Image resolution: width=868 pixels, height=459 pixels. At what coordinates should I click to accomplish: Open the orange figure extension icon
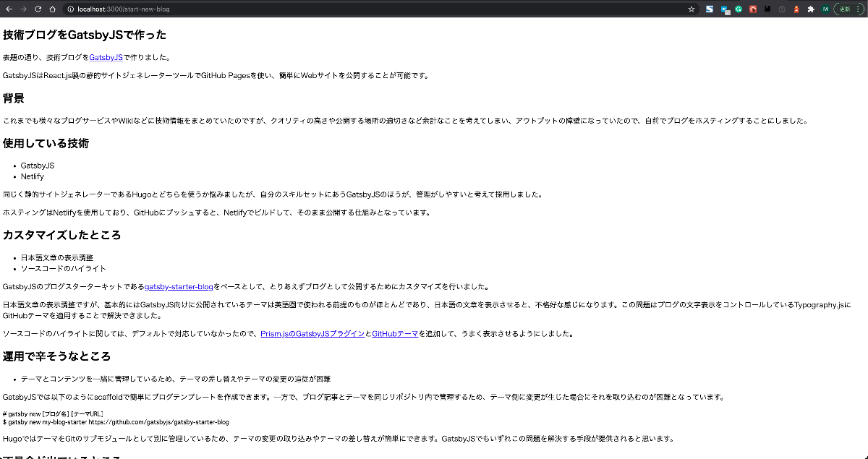pyautogui.click(x=796, y=9)
